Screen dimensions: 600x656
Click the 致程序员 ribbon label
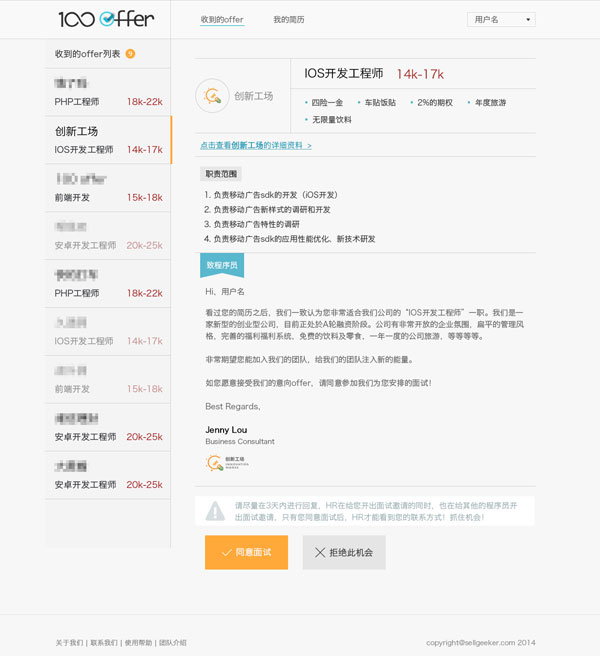pos(222,265)
